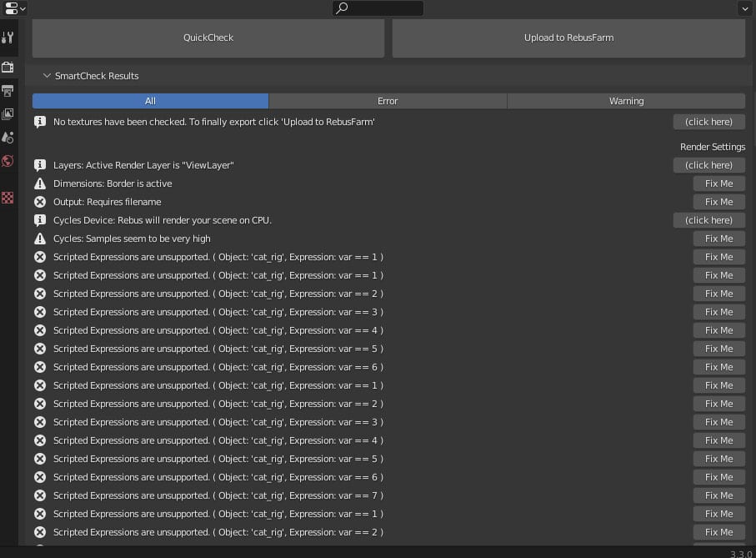Image resolution: width=756 pixels, height=558 pixels.
Task: Select the View Layer Properties icon
Action: click(x=8, y=114)
